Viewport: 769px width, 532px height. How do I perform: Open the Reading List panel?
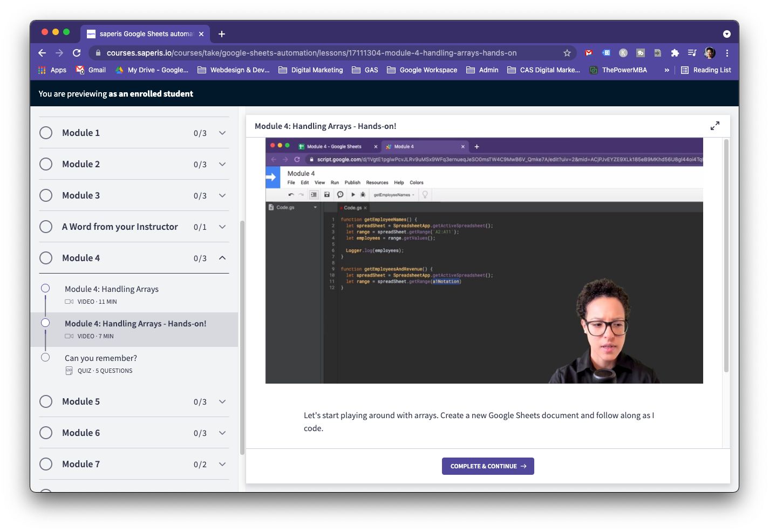tap(706, 70)
